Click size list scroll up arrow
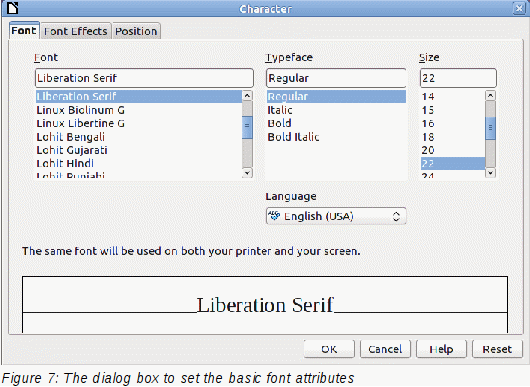This screenshot has width=530, height=387. (x=490, y=96)
